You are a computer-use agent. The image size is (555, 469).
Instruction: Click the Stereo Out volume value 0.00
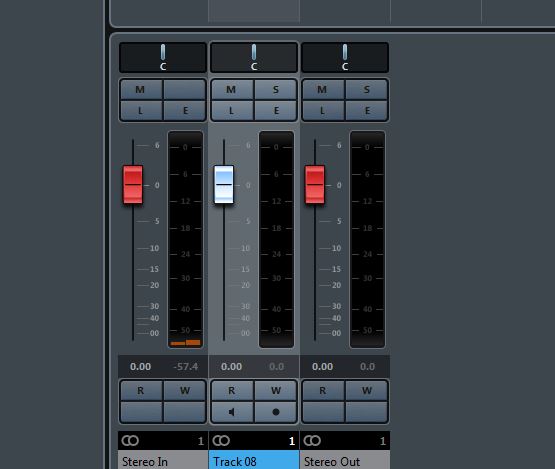point(322,367)
